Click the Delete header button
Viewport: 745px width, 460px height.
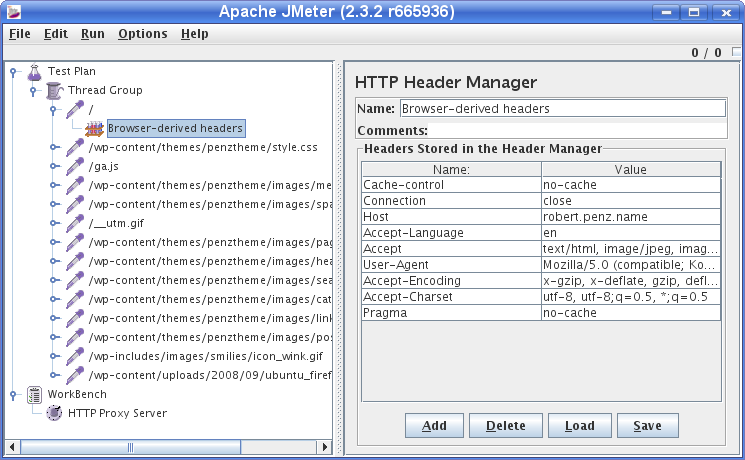[506, 425]
